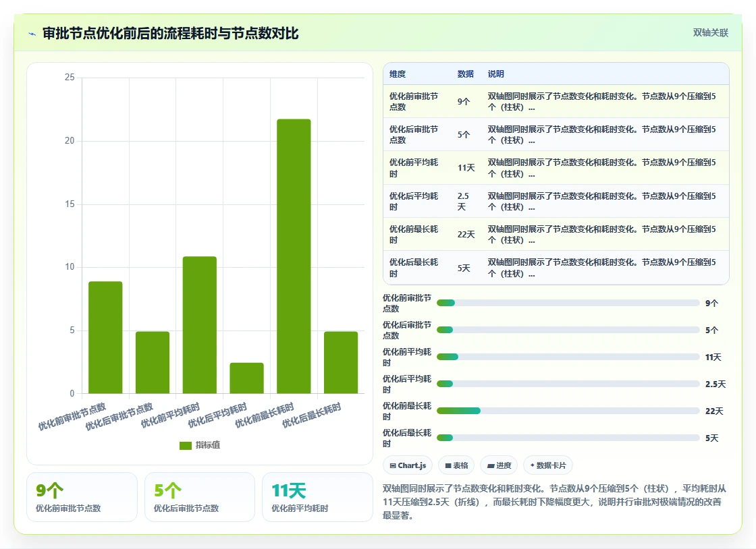Click the summary paragraph starting 双轴图同时展示了

[x=554, y=502]
